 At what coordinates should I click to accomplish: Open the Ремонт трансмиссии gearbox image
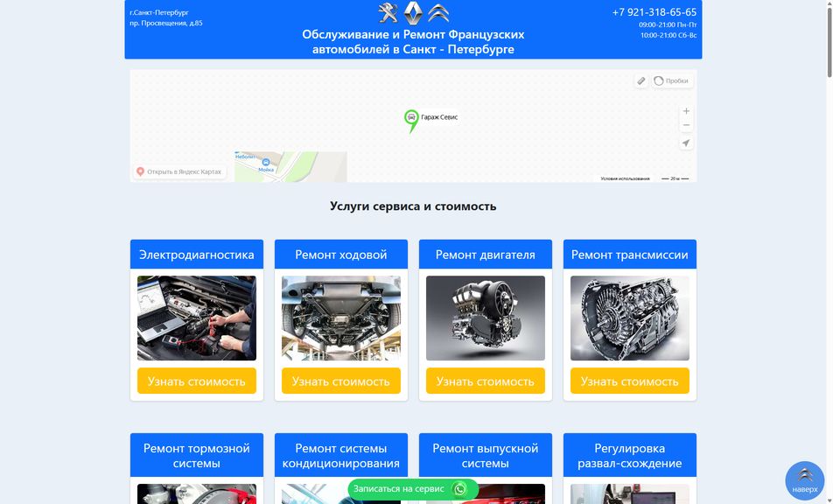[629, 318]
